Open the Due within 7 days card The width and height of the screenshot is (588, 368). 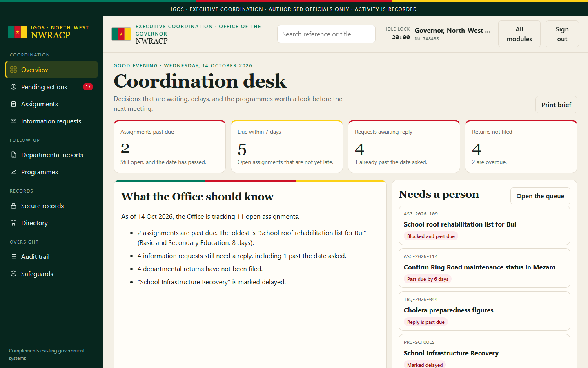(287, 146)
